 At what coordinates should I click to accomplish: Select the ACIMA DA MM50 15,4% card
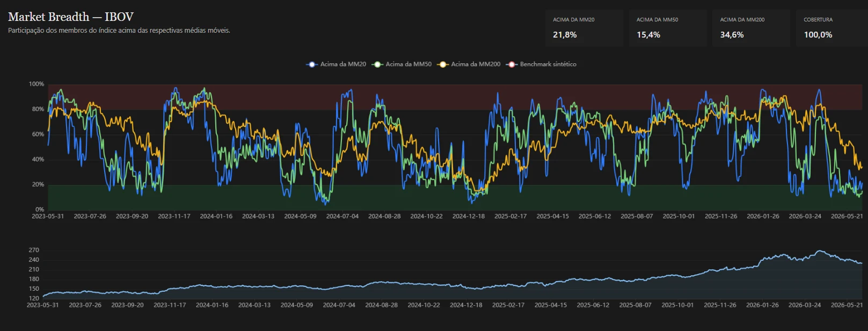point(668,28)
